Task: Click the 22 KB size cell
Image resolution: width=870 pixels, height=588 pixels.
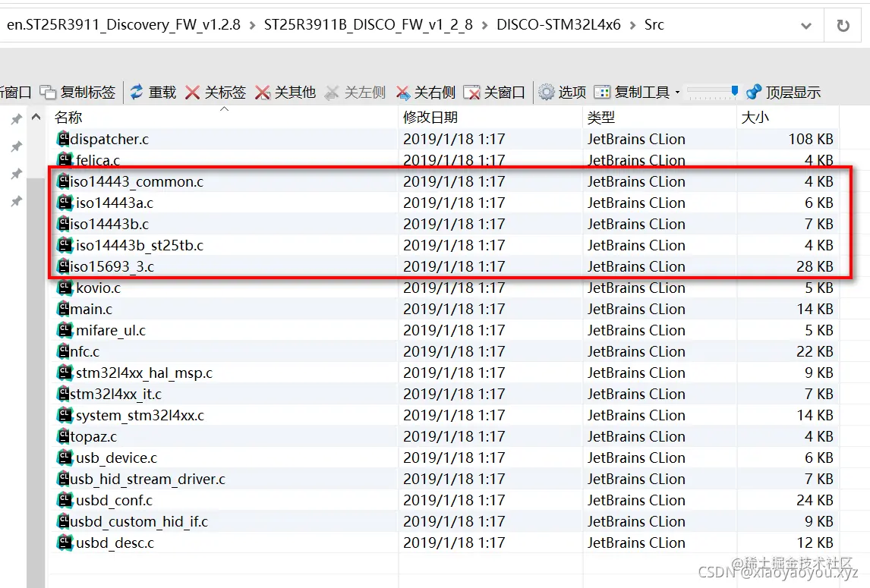Action: 815,351
